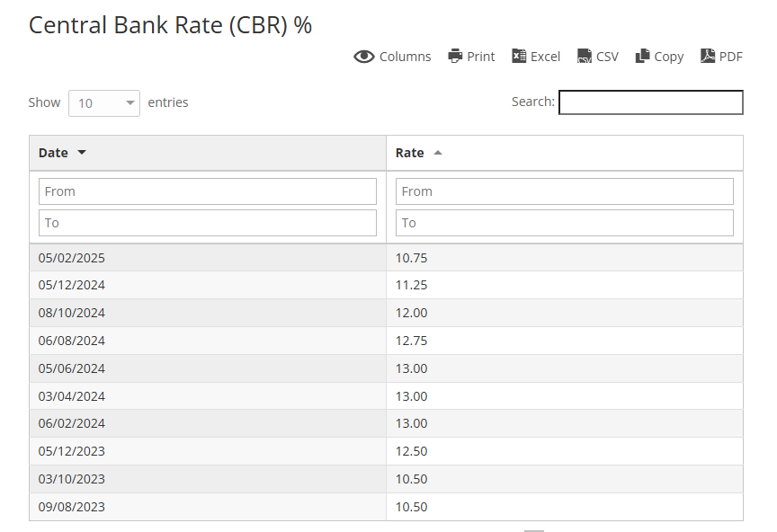Select rate cell in 03/10/2023 row

(x=565, y=479)
